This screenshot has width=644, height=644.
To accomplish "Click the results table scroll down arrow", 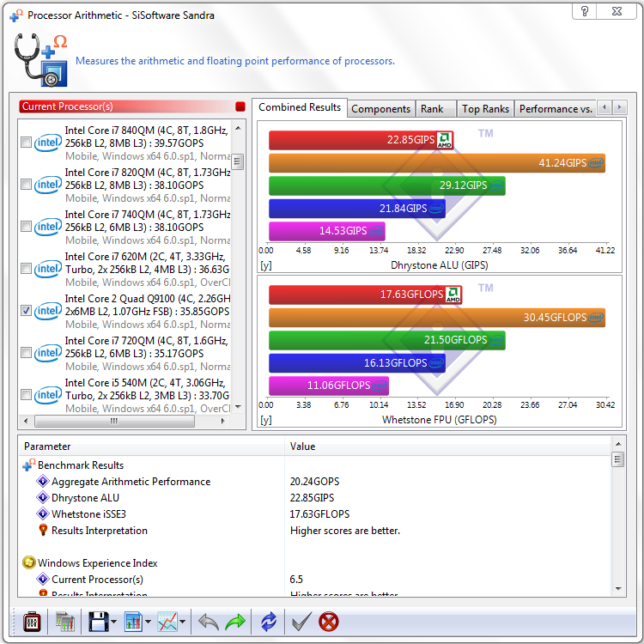I will click(x=618, y=588).
